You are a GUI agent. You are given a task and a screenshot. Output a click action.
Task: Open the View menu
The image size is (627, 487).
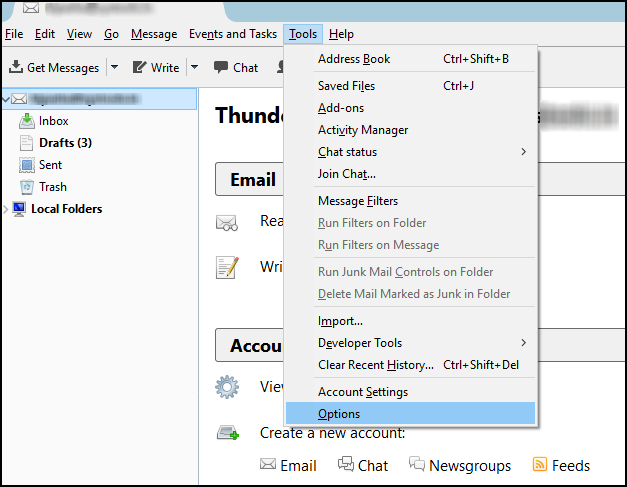pyautogui.click(x=79, y=34)
